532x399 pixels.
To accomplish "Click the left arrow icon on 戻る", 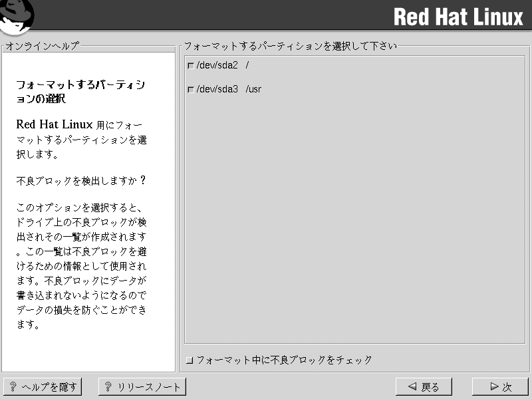I will coord(412,387).
